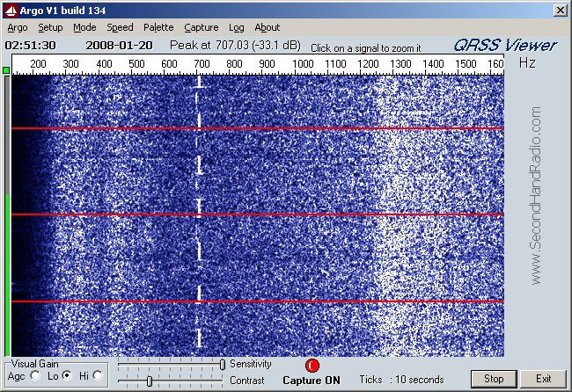This screenshot has height=392, width=572.
Task: Open the Setup menu
Action: click(50, 28)
